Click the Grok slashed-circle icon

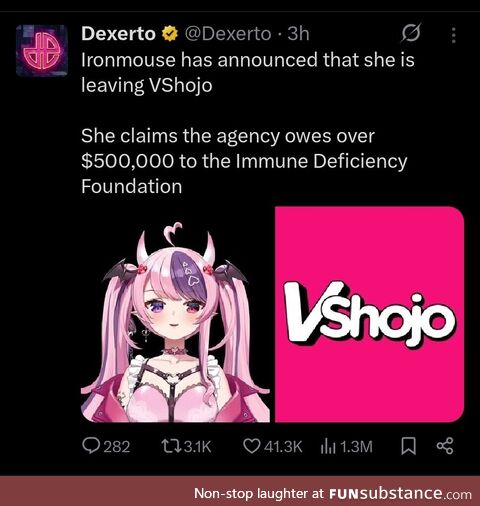tap(411, 33)
